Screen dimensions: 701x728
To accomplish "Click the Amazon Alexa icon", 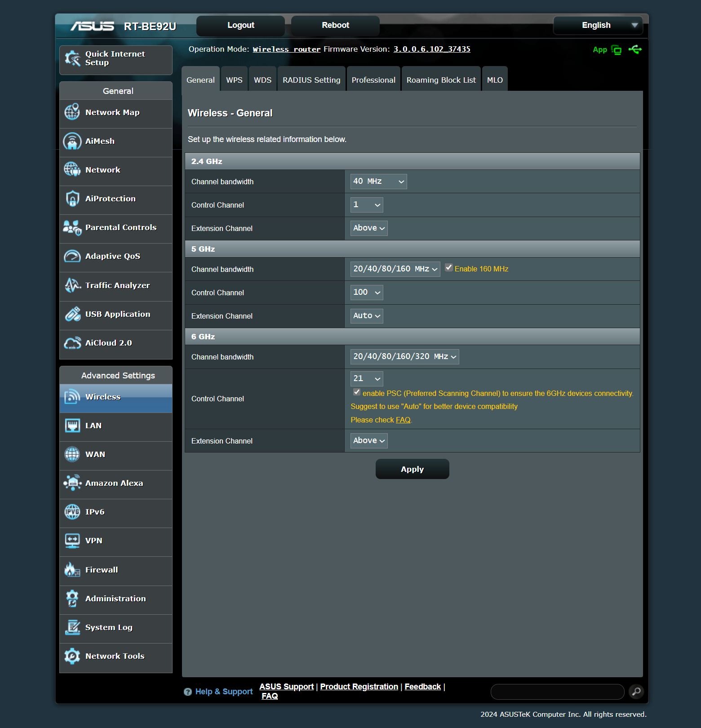I will 72,483.
